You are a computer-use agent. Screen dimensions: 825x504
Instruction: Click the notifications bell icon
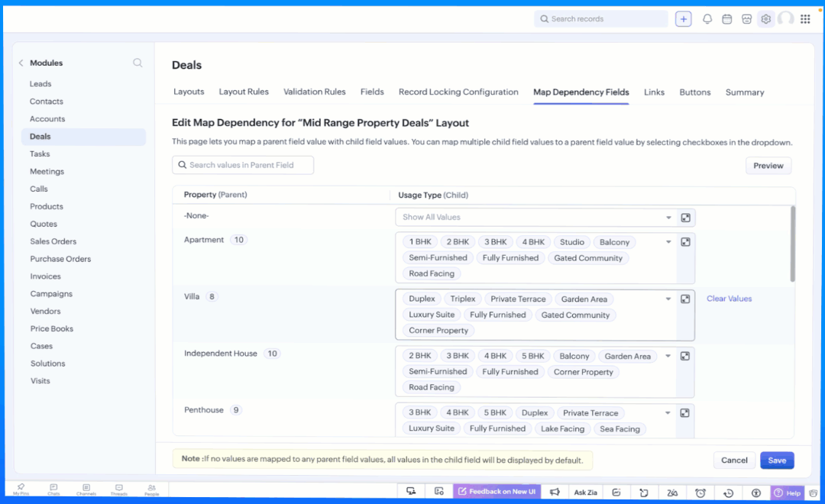pos(707,19)
